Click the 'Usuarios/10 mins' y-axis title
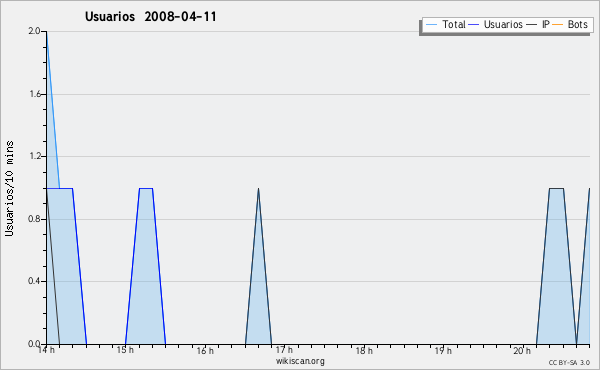 pos(9,188)
